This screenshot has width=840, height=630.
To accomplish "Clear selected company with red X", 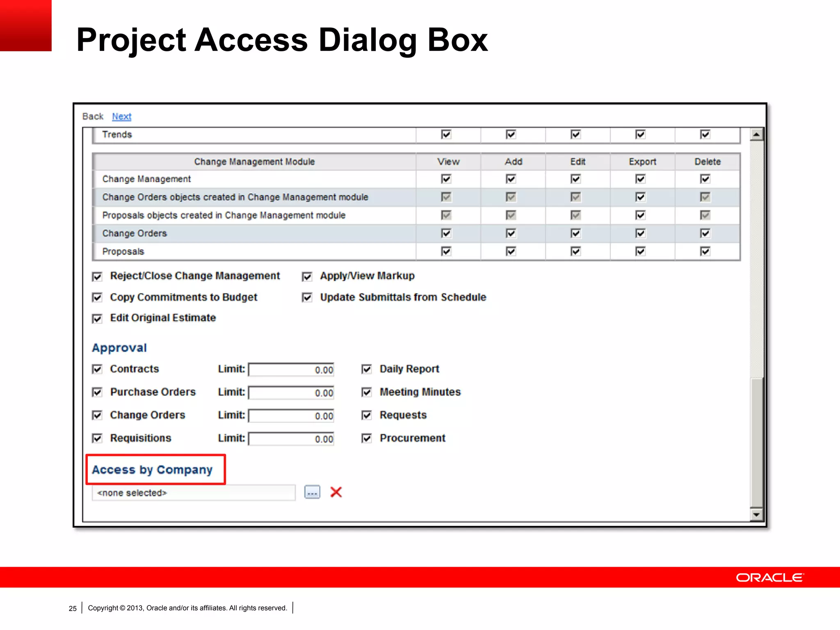I will pos(336,492).
